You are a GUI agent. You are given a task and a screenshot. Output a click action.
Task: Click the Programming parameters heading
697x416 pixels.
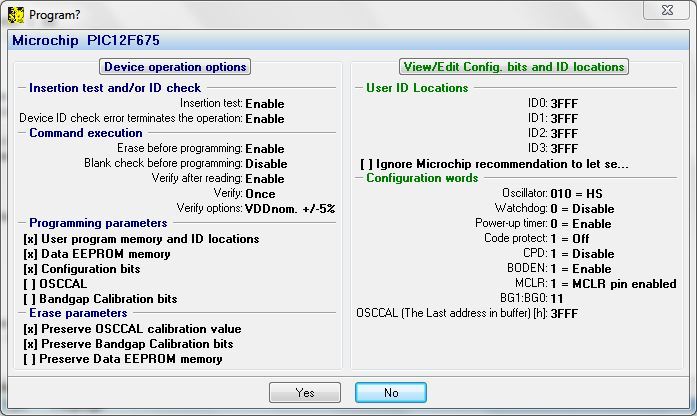pyautogui.click(x=98, y=223)
